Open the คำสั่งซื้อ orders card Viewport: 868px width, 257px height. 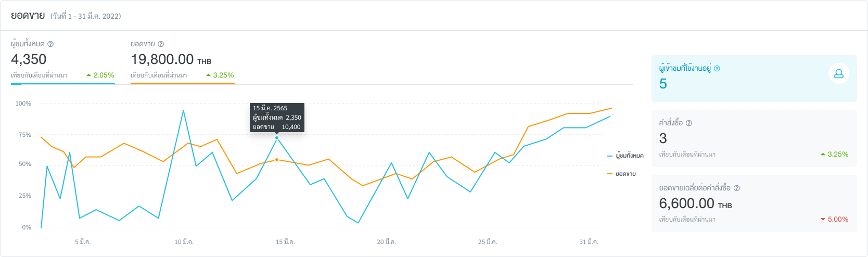pos(754,138)
